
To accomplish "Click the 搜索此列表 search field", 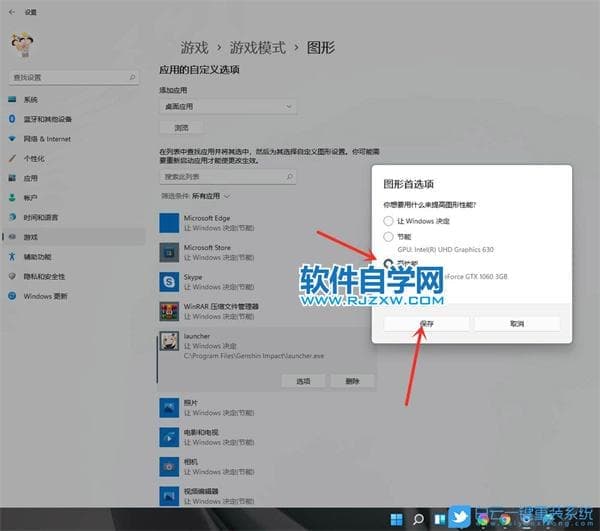I will (229, 176).
